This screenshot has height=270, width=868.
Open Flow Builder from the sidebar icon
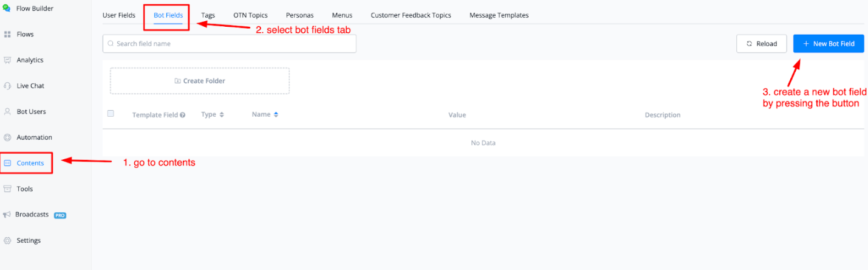click(6, 9)
